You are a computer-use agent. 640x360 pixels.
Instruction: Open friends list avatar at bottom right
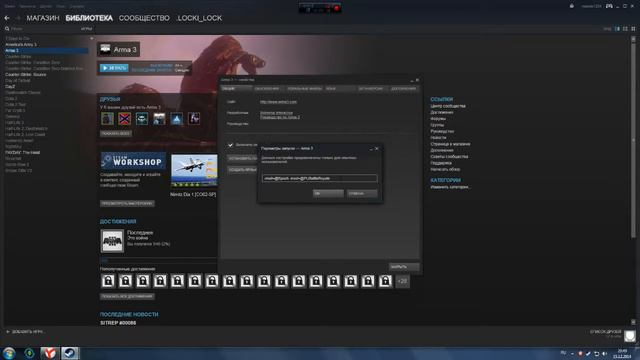[x=630, y=336]
